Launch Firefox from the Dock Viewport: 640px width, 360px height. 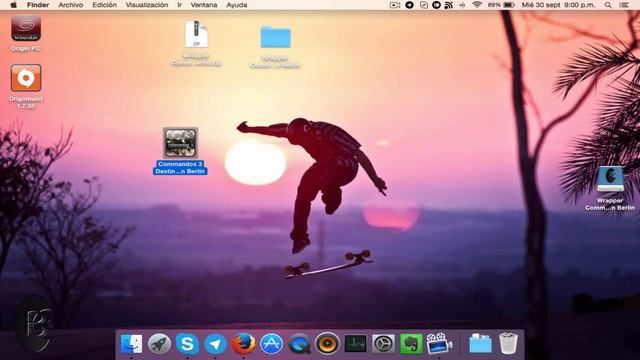(243, 344)
